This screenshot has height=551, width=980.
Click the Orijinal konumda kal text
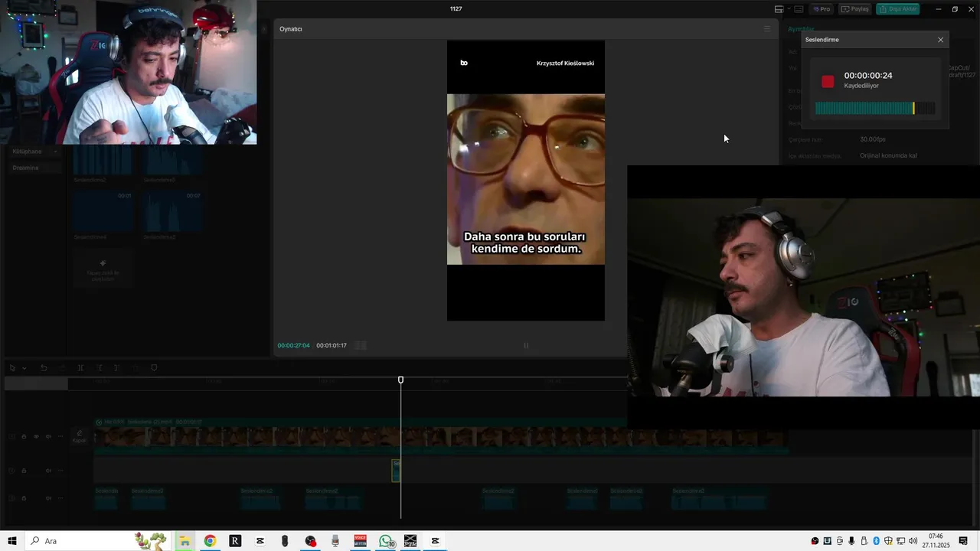(x=888, y=155)
